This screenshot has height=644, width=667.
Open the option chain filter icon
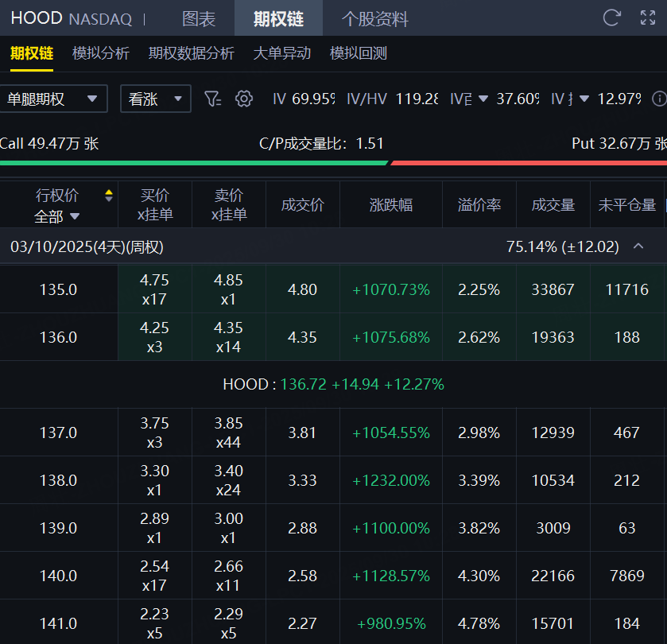click(212, 99)
